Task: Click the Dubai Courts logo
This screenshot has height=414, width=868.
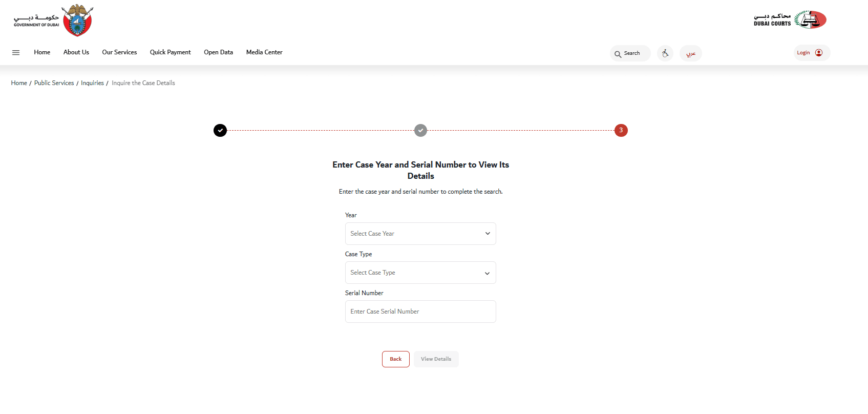Action: point(790,19)
